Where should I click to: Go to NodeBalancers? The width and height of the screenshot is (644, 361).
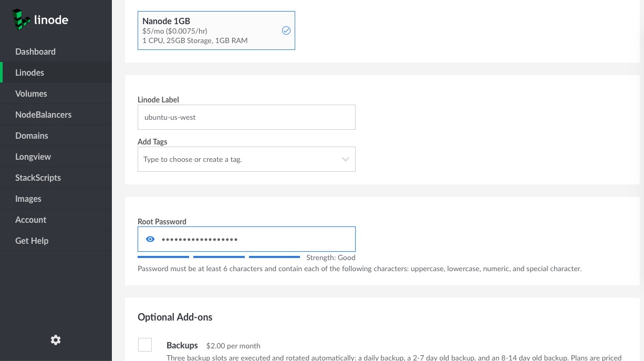(x=44, y=115)
